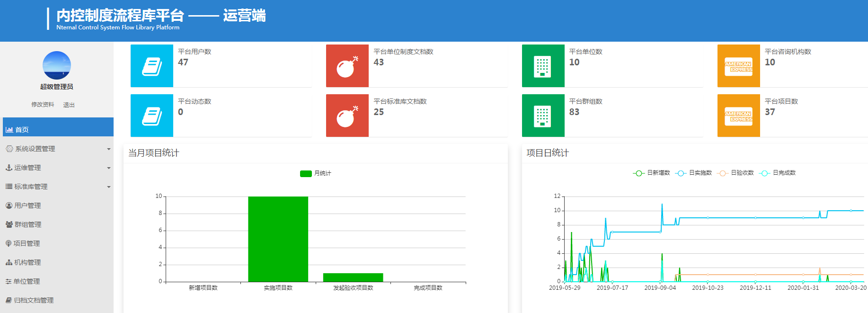Click the blue book icon for 平台动态数
Screen dimensions: 868x313
pyautogui.click(x=152, y=116)
